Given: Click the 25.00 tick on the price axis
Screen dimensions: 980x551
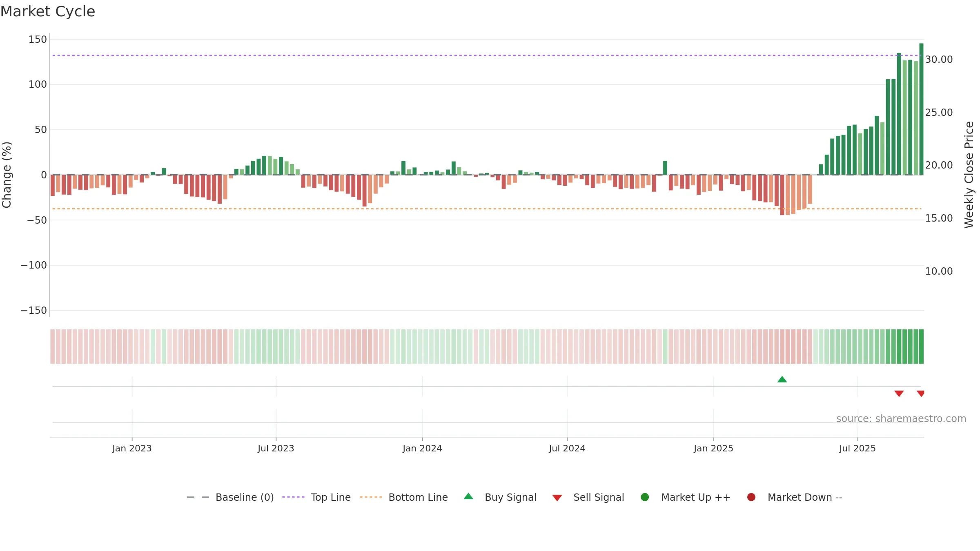Looking at the screenshot, I should (x=939, y=113).
